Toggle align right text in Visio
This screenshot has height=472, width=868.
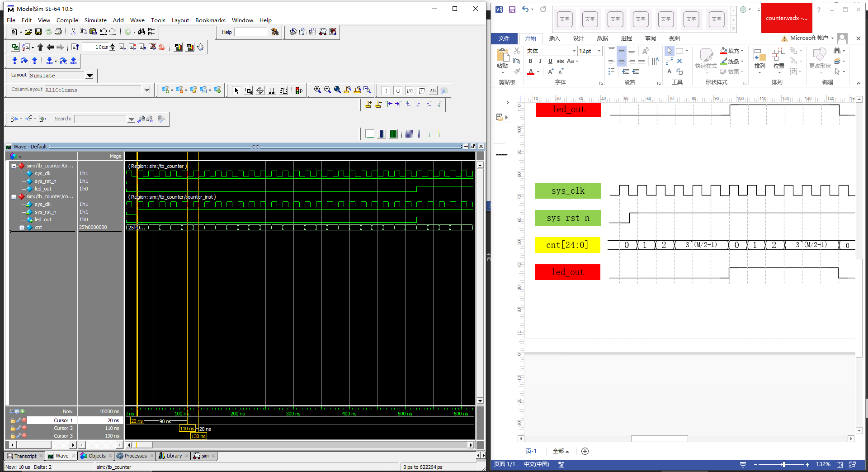click(632, 61)
